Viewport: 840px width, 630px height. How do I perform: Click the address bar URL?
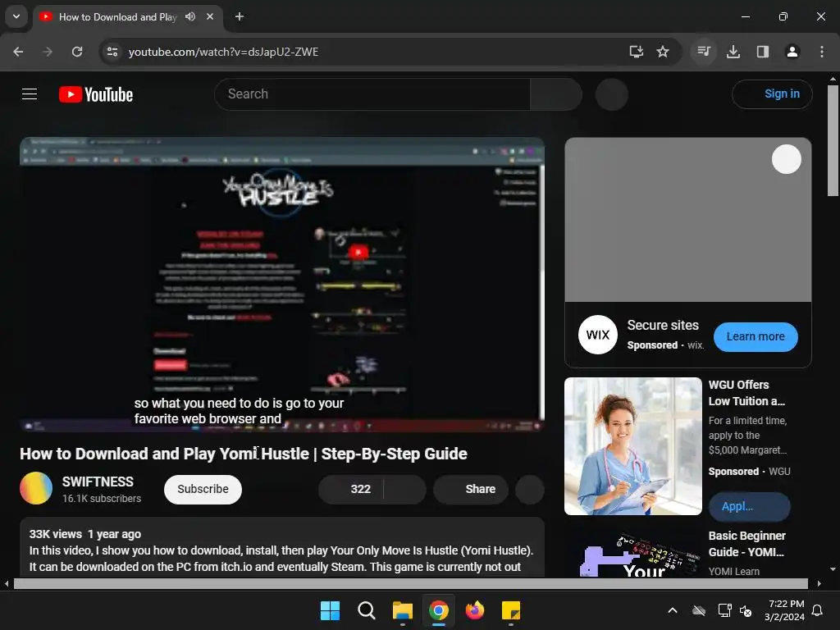click(223, 52)
